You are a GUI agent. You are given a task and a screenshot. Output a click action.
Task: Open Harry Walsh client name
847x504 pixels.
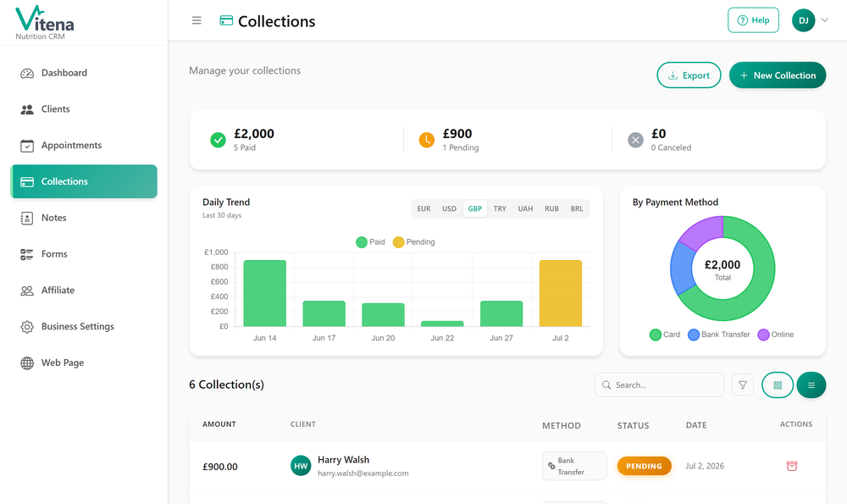coord(344,460)
